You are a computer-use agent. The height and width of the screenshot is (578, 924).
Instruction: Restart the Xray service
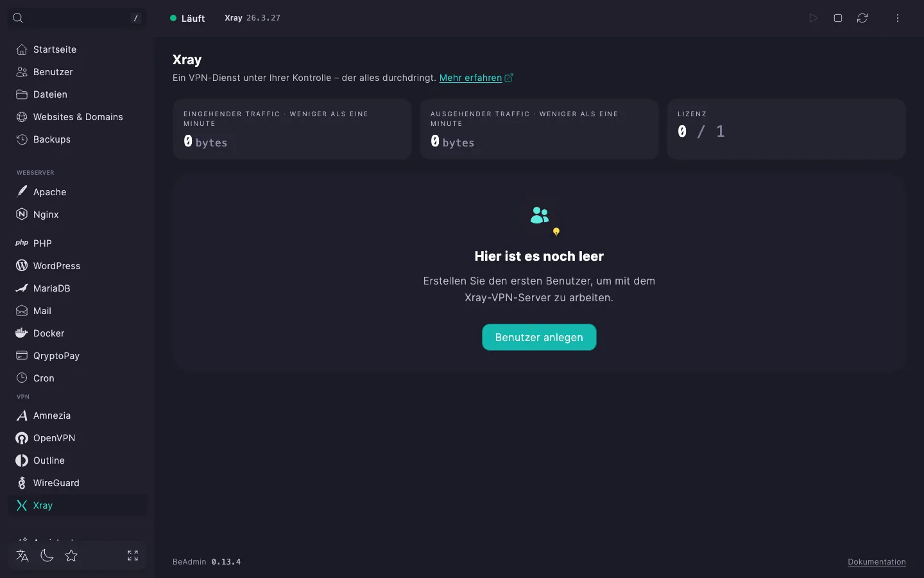(x=862, y=18)
